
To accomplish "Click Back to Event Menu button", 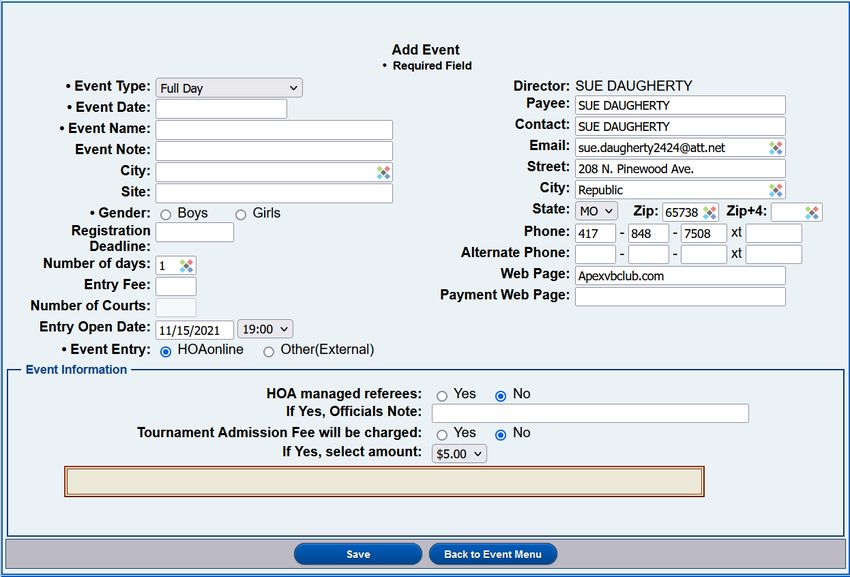I will pos(493,554).
